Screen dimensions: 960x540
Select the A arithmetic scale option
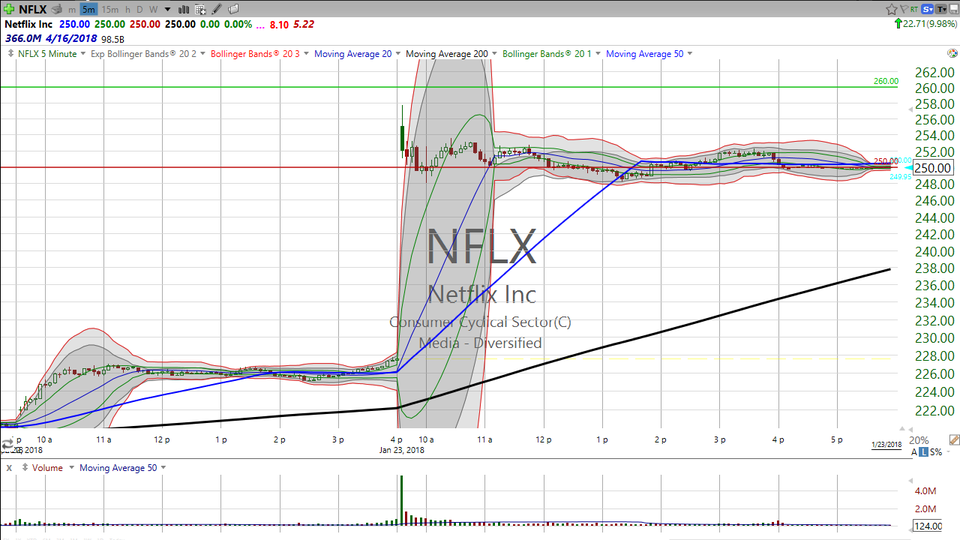(915, 452)
